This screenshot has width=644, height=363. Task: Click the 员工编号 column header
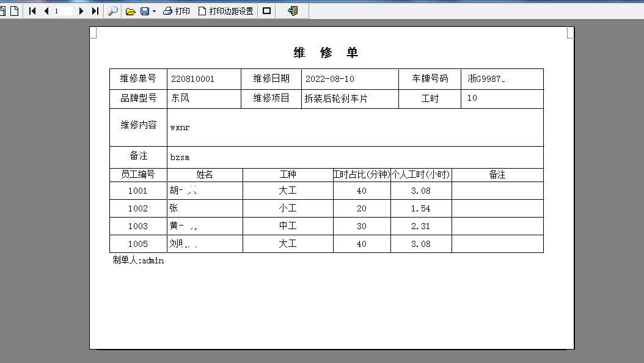[x=138, y=175]
